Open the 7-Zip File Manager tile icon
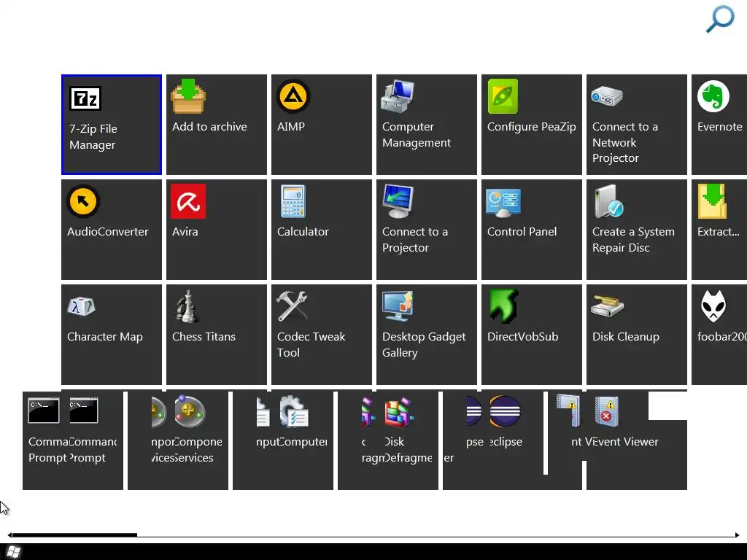Viewport: 747px width, 560px height. pos(85,98)
